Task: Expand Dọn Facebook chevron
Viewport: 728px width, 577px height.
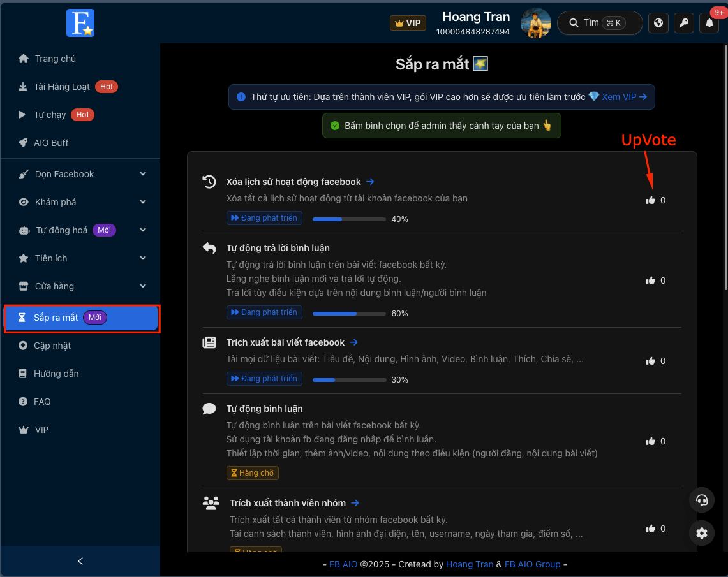Action: (143, 174)
